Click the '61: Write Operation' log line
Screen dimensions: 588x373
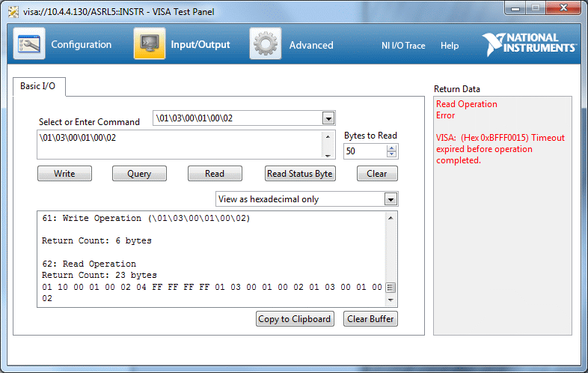point(146,218)
